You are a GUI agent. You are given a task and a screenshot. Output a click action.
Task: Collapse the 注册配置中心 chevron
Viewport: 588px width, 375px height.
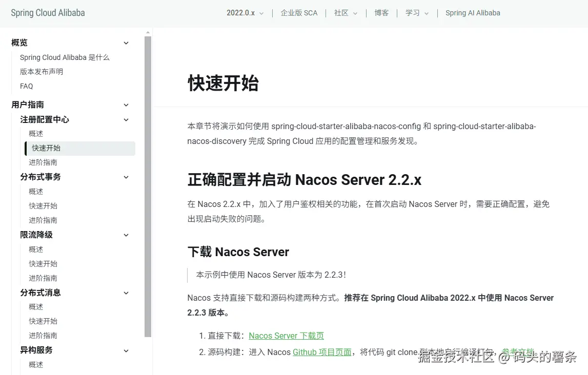click(126, 120)
